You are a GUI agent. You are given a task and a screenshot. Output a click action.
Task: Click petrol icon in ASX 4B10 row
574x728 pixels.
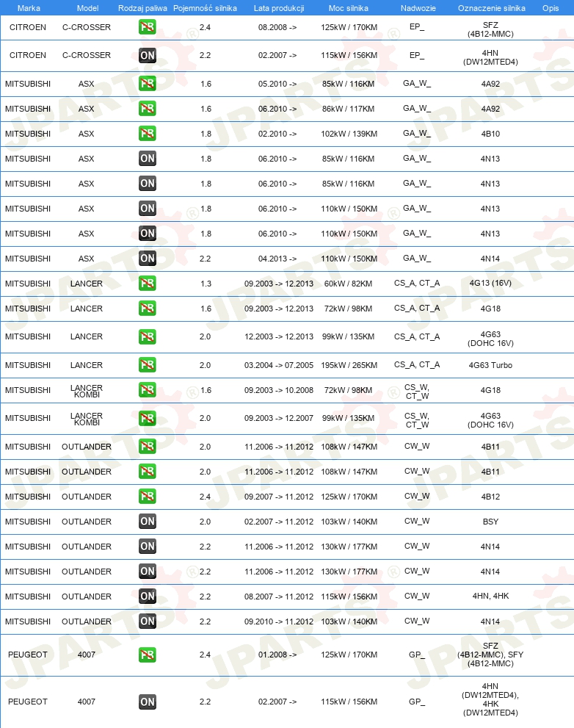tap(147, 134)
